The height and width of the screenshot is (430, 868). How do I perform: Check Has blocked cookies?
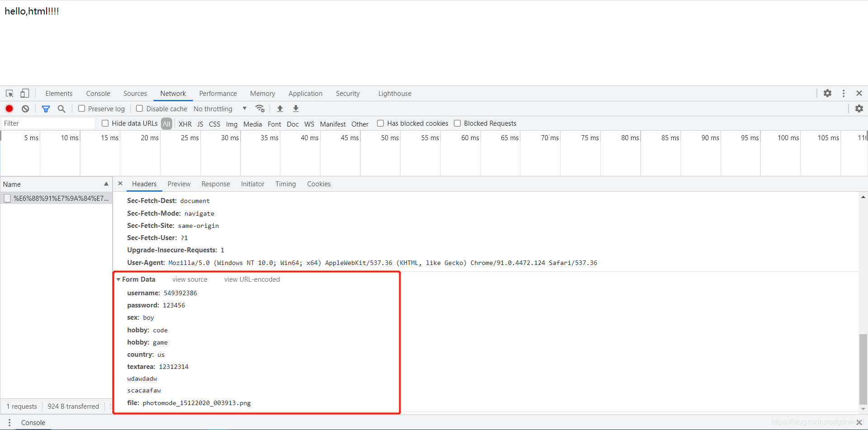pyautogui.click(x=381, y=123)
